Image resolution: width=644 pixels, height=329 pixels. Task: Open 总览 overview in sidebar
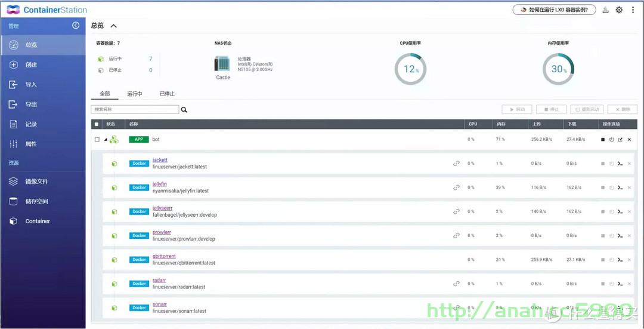pyautogui.click(x=43, y=45)
